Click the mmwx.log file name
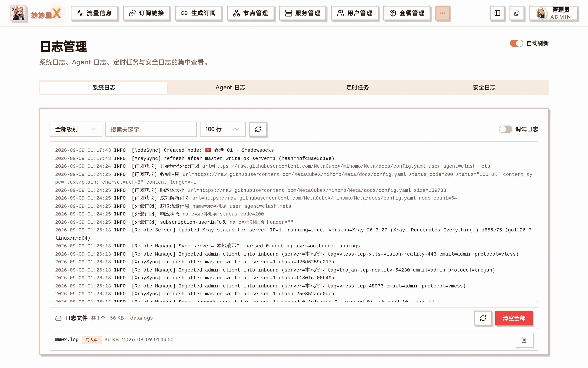 [67, 340]
